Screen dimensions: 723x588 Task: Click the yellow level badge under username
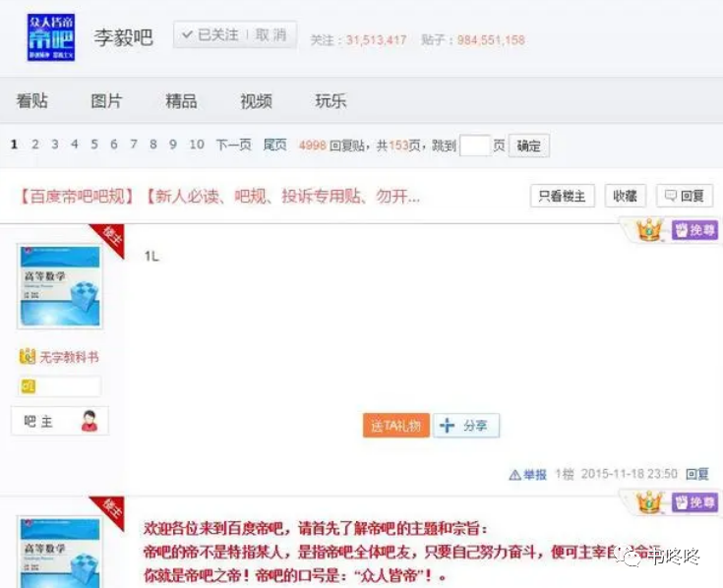[x=29, y=386]
